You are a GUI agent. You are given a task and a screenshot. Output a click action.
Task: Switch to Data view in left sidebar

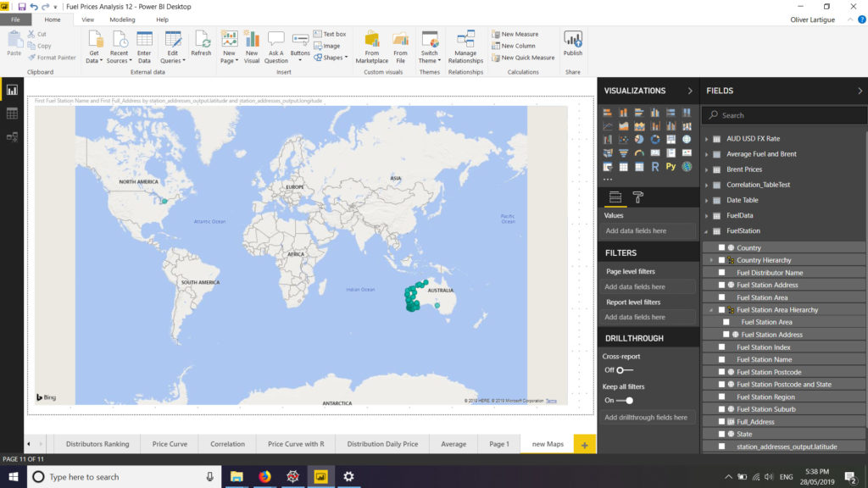(x=12, y=113)
